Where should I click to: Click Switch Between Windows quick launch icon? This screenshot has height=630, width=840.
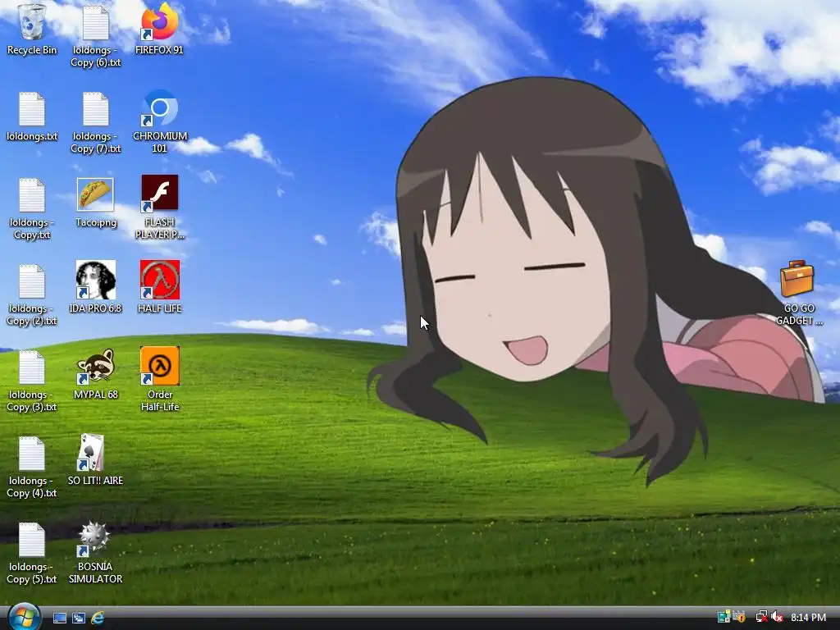(x=79, y=618)
